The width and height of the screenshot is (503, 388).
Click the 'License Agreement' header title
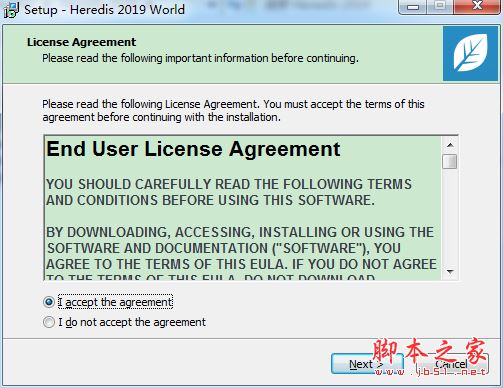click(81, 42)
